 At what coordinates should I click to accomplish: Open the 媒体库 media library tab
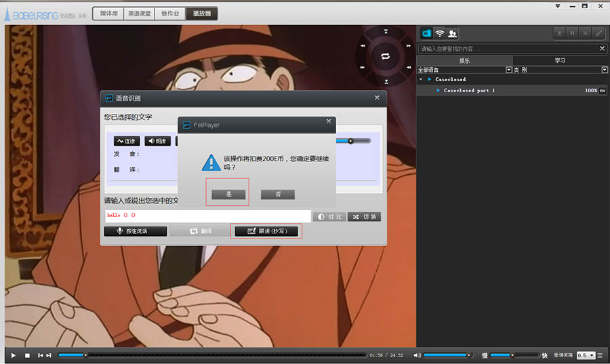[x=108, y=14]
